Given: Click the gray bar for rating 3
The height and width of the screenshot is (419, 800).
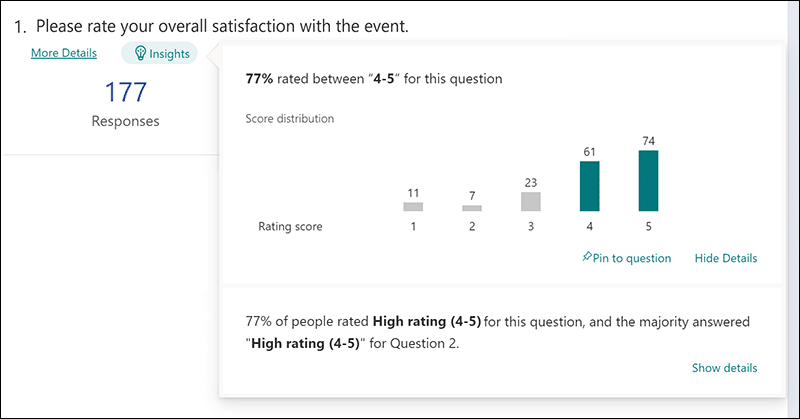Looking at the screenshot, I should point(531,202).
